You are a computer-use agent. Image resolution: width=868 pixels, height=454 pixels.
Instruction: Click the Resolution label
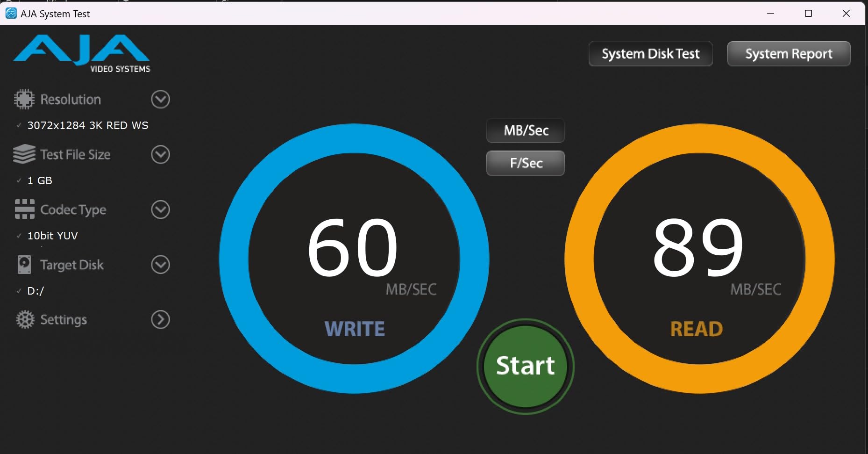[71, 99]
